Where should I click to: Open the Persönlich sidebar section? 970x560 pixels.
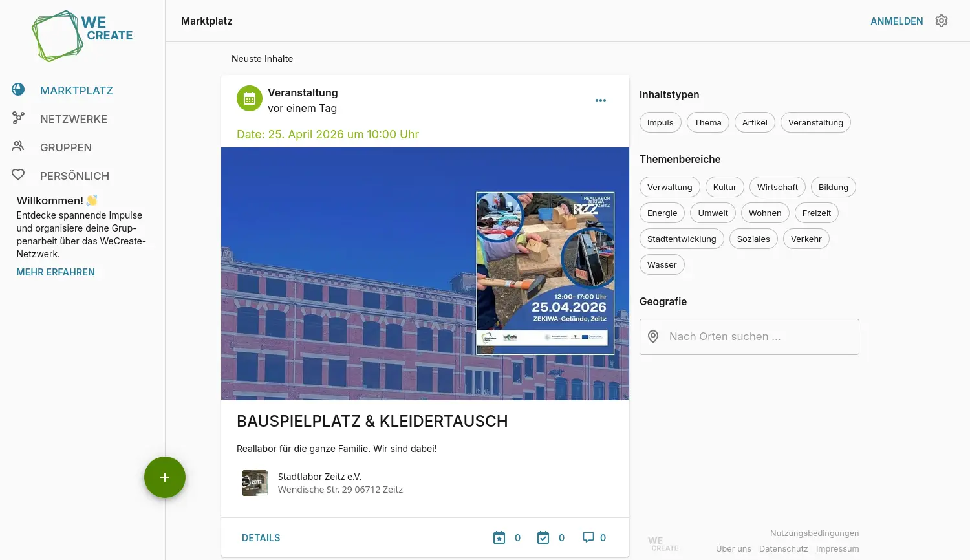(74, 176)
